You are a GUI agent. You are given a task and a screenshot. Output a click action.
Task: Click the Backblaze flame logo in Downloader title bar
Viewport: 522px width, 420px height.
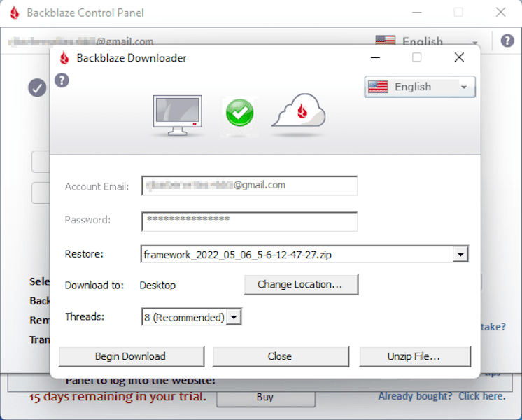click(64, 58)
